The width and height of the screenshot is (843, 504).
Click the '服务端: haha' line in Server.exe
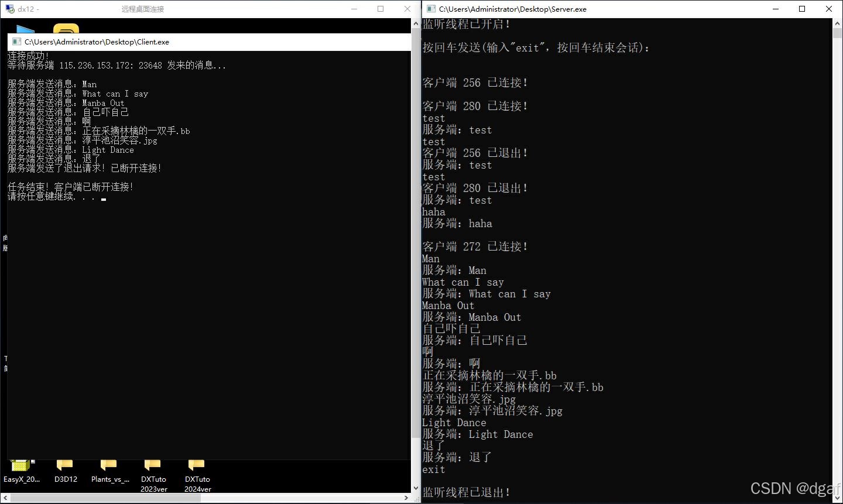[x=457, y=223]
